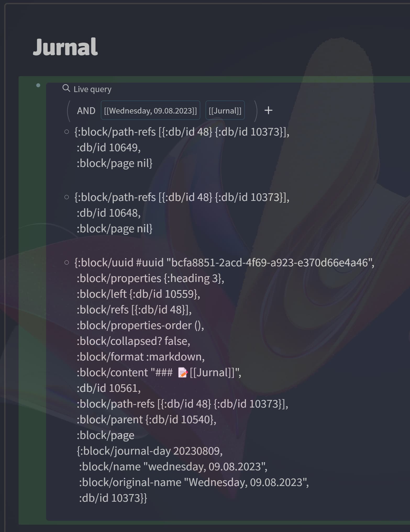Click the :block/original-name Wednesday line
Image resolution: width=410 pixels, height=532 pixels.
pos(194,482)
